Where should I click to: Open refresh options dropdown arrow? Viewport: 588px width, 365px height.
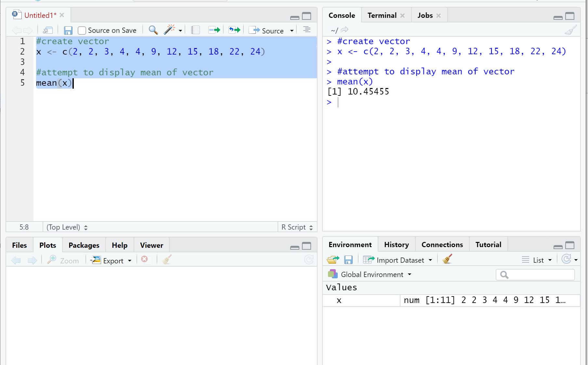pos(576,260)
